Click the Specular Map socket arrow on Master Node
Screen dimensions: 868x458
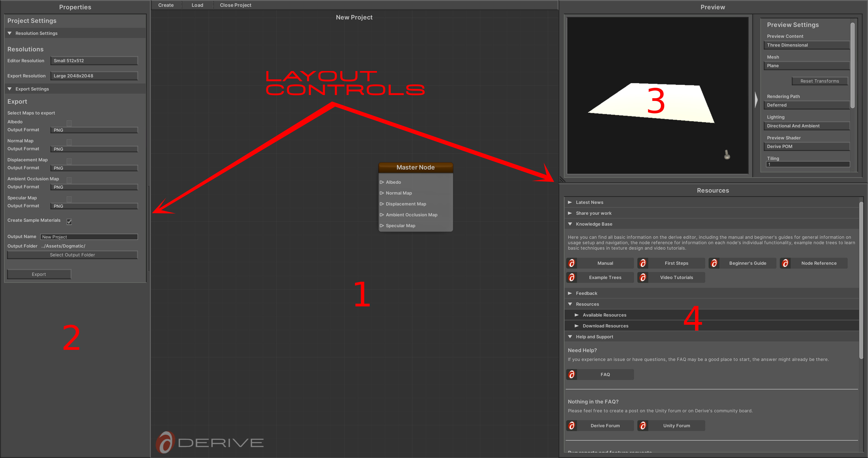(x=382, y=226)
